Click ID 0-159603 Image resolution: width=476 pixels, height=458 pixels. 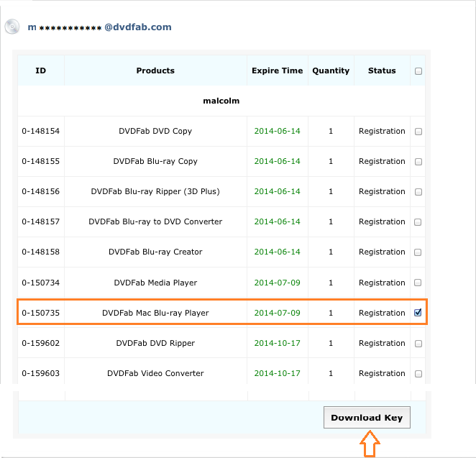41,373
